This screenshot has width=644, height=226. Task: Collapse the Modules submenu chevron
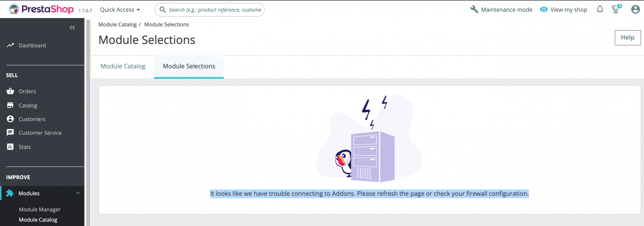click(78, 193)
